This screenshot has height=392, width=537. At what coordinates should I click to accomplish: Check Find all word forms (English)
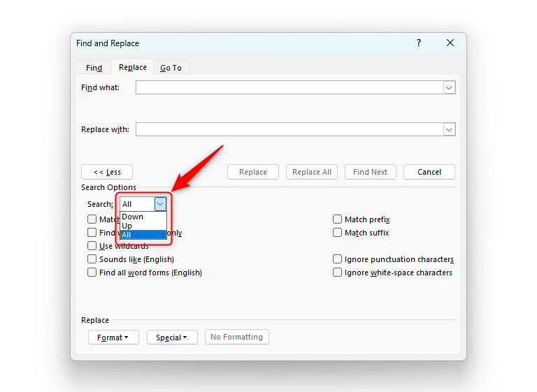pyautogui.click(x=92, y=273)
